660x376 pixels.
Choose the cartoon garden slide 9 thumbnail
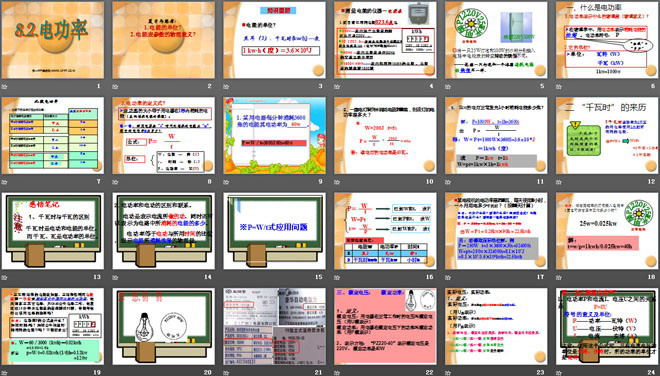[274, 136]
